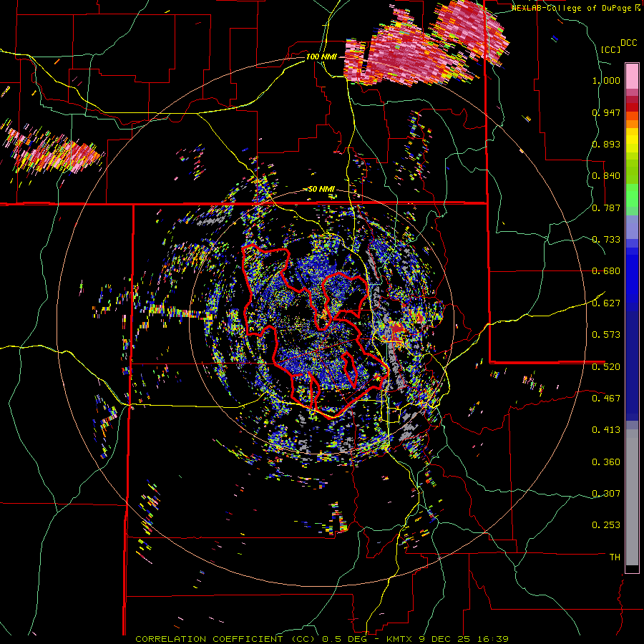Select the 0.840 legend value

(x=606, y=176)
